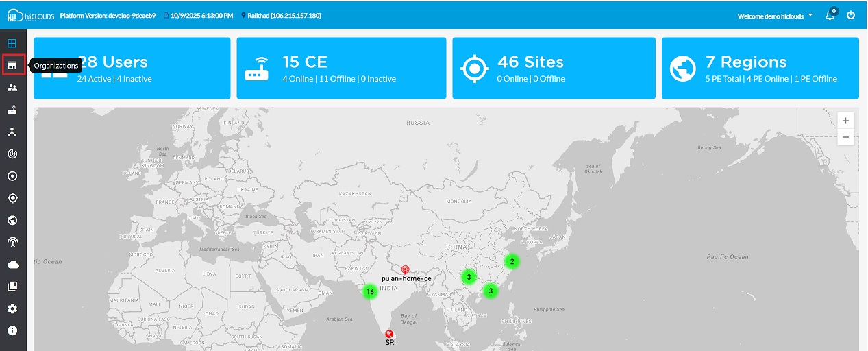
Task: Click 'Platform Version: develop-9deaeb9' text
Action: coord(108,15)
